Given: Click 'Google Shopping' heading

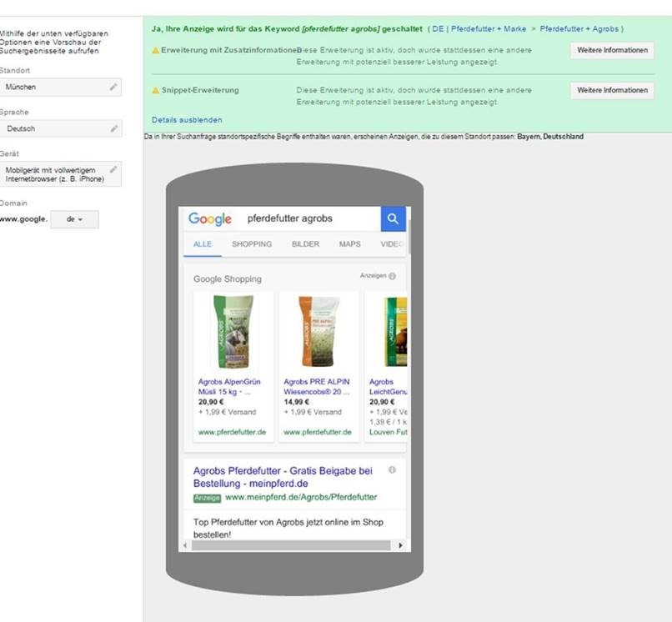Looking at the screenshot, I should click(227, 279).
